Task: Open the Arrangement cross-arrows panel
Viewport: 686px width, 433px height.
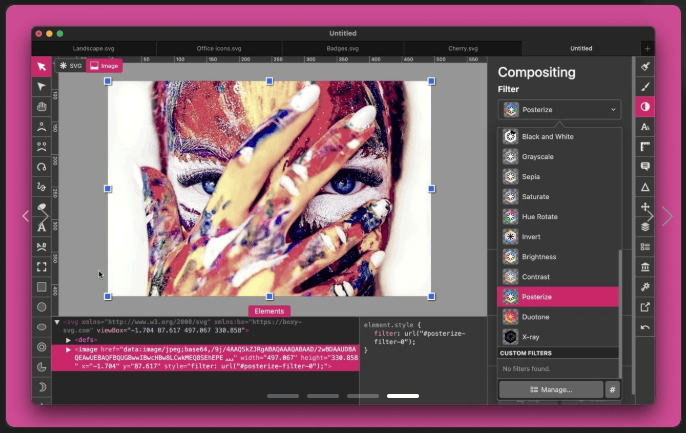Action: click(x=645, y=207)
